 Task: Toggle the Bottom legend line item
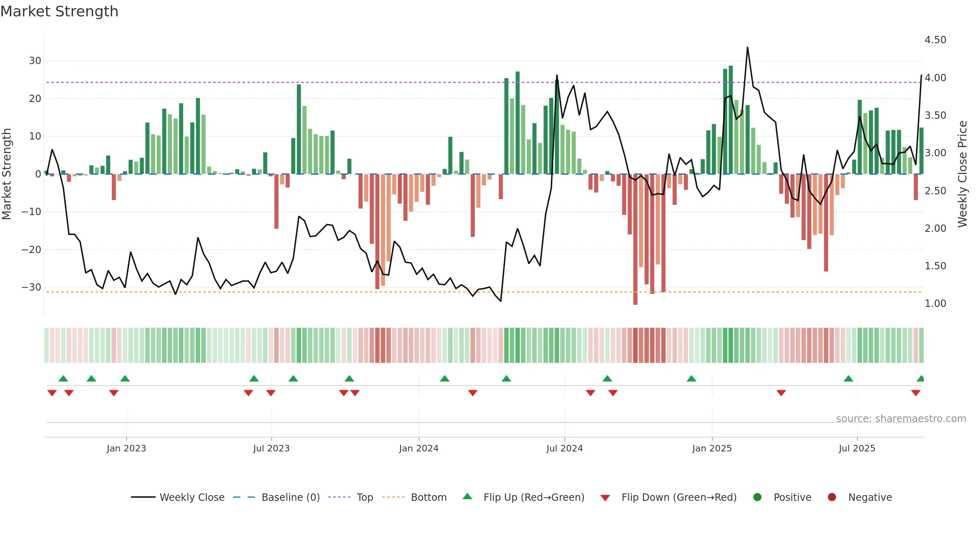(x=414, y=497)
